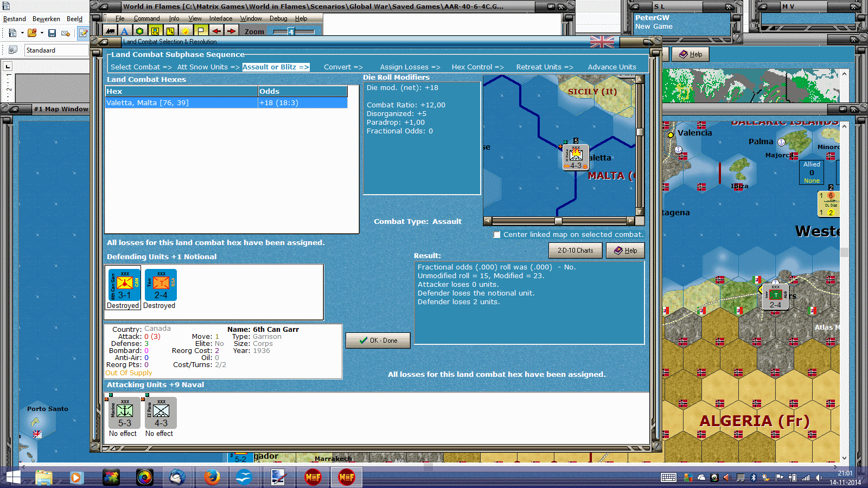
Task: Click the red right arrow toolbar icon
Action: pos(231,31)
